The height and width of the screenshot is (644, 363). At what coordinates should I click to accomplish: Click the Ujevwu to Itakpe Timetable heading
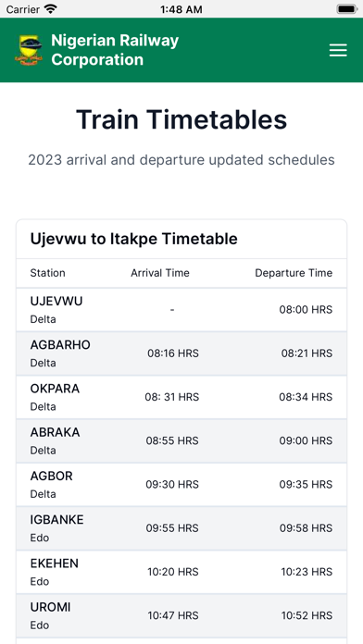point(133,239)
